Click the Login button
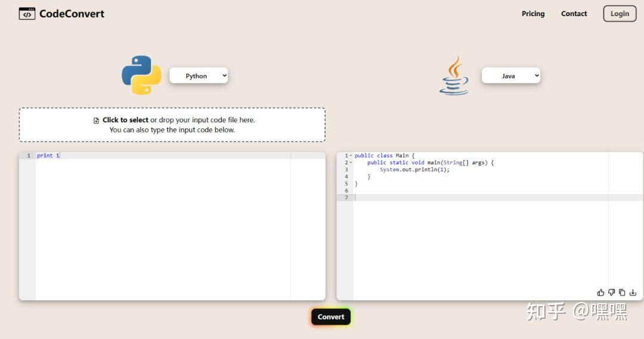The image size is (644, 339). (620, 14)
